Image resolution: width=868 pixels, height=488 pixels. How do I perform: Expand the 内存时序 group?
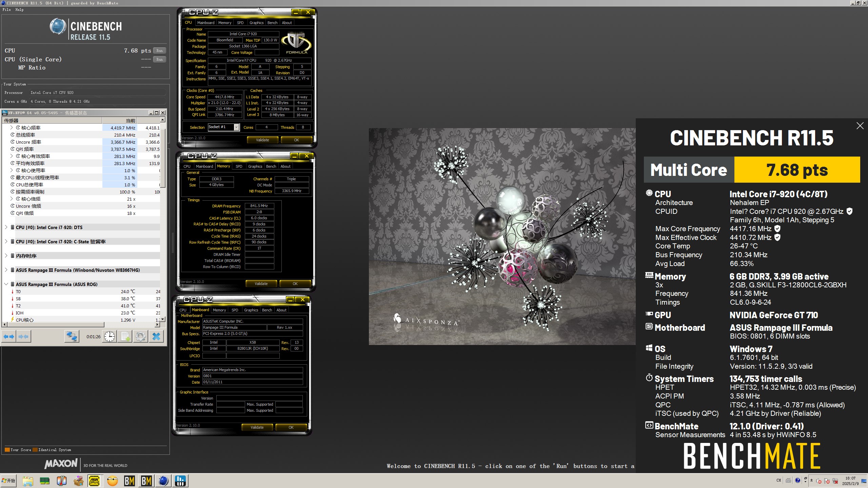point(6,256)
